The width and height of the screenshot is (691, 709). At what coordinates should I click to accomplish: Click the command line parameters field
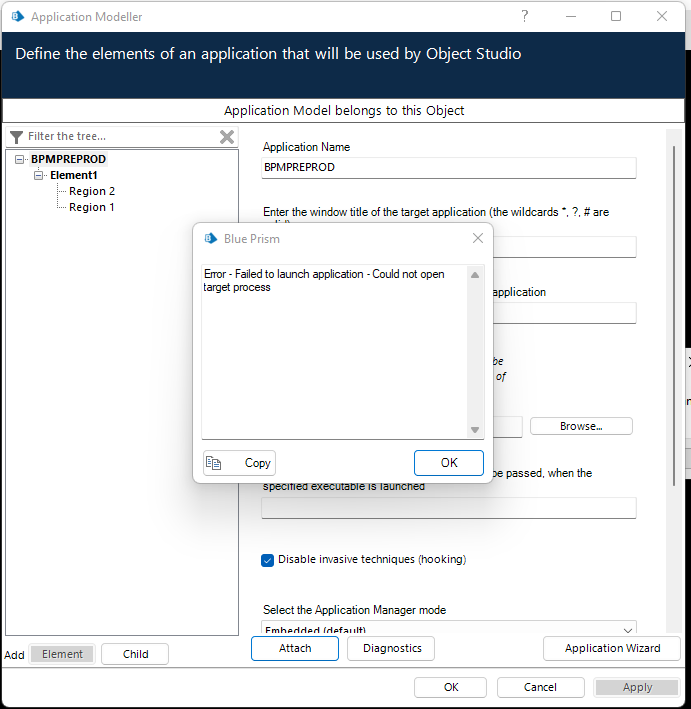click(x=449, y=508)
